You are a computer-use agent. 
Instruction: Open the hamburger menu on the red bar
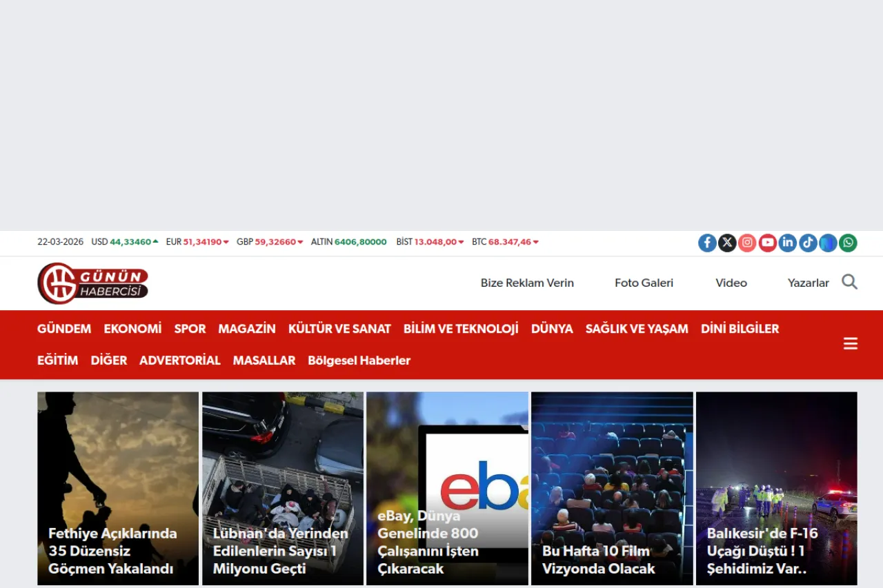pos(850,343)
